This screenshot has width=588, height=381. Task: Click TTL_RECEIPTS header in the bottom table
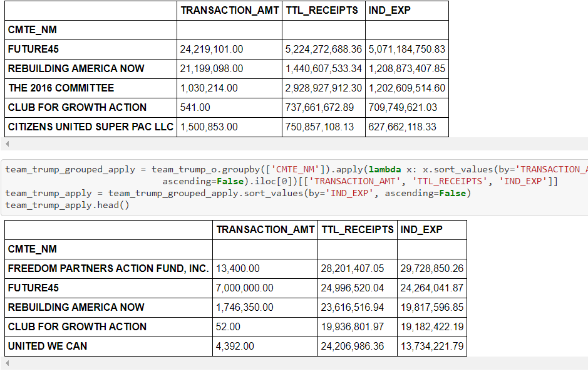(x=358, y=229)
